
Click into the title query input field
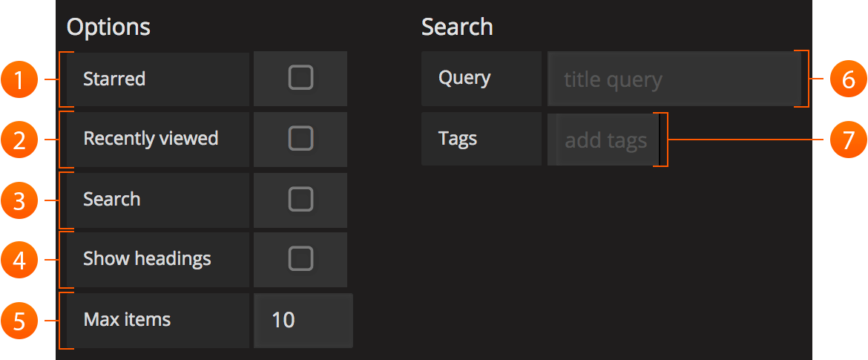click(673, 79)
